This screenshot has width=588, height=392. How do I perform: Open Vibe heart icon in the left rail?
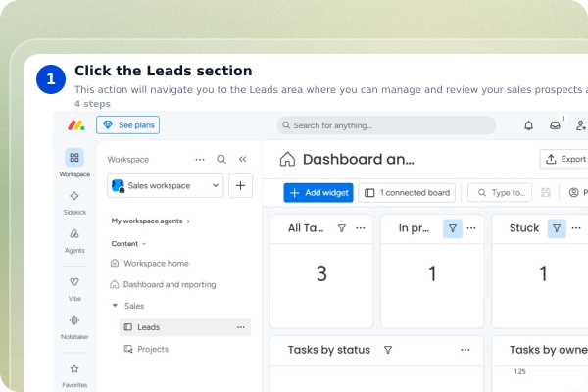point(74,281)
